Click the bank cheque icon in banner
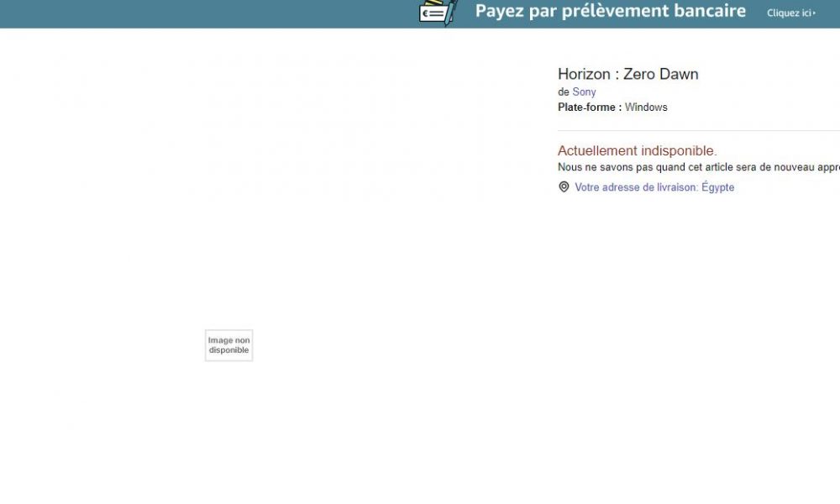Screen dimensions: 840x504 click(438, 13)
